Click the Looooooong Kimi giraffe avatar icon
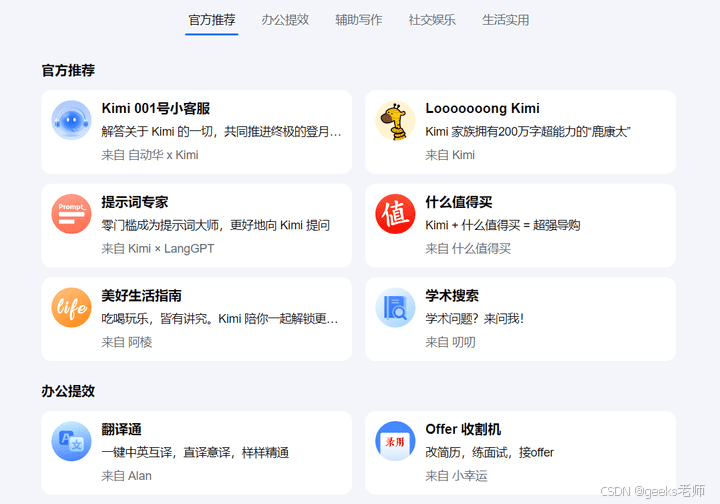The height and width of the screenshot is (504, 720). coord(395,120)
